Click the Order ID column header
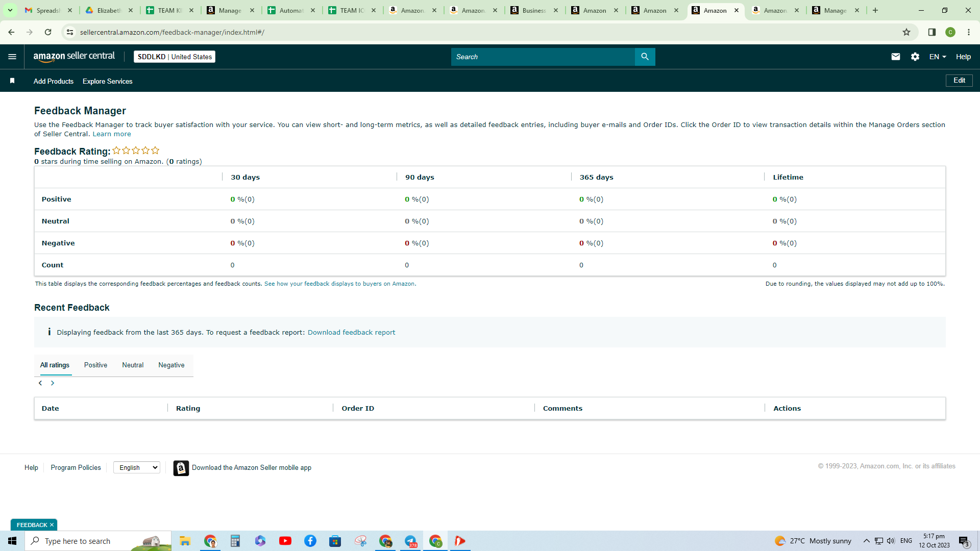980x551 pixels. click(x=358, y=408)
